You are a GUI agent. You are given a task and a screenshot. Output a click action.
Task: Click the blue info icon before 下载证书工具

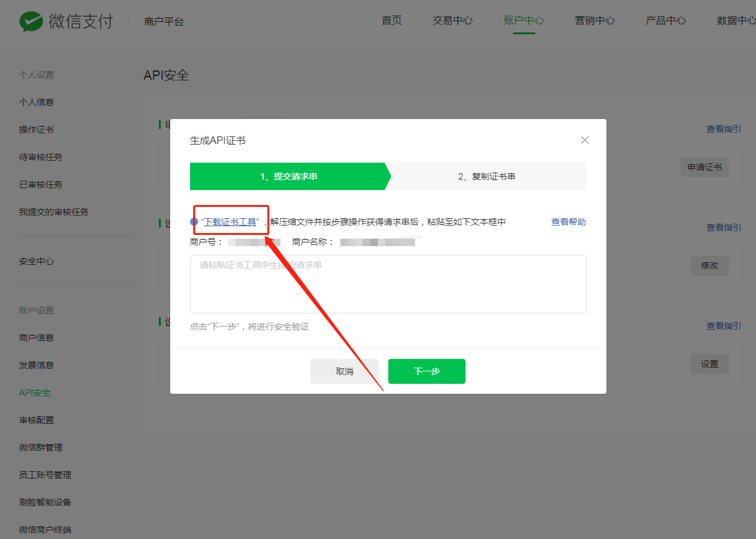[x=194, y=222]
